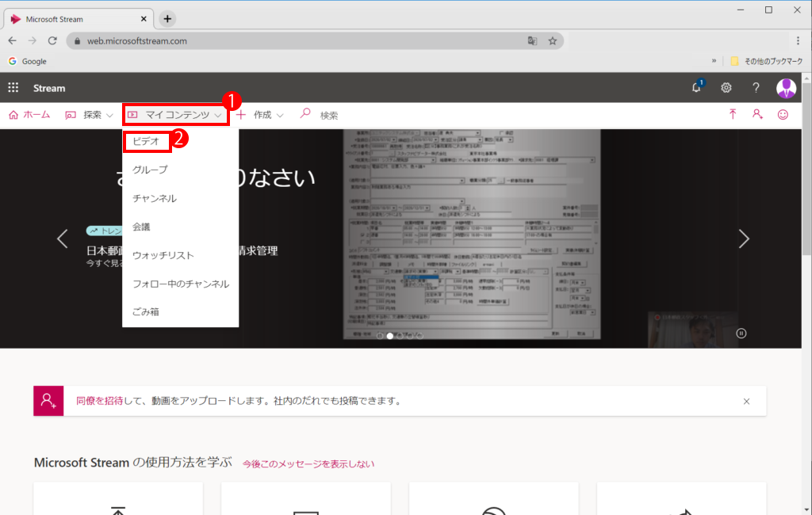The height and width of the screenshot is (515, 812).
Task: Go forward in browser history
Action: tap(32, 41)
